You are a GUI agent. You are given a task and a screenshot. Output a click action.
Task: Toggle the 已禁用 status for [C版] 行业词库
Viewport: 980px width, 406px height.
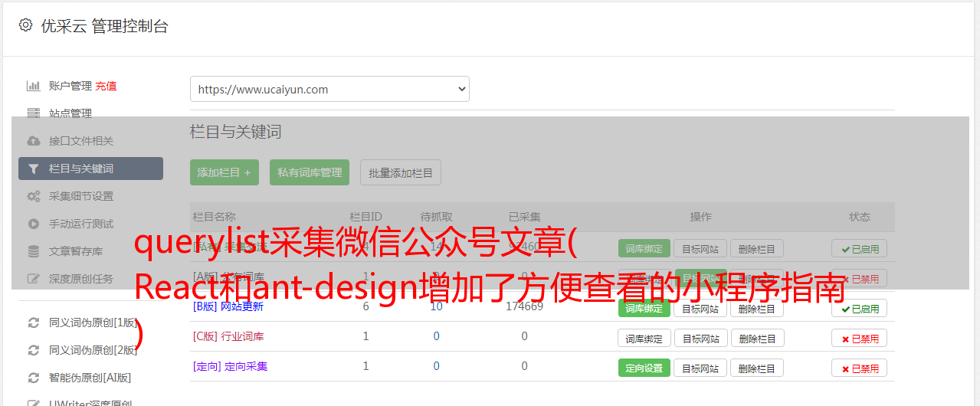pos(859,338)
